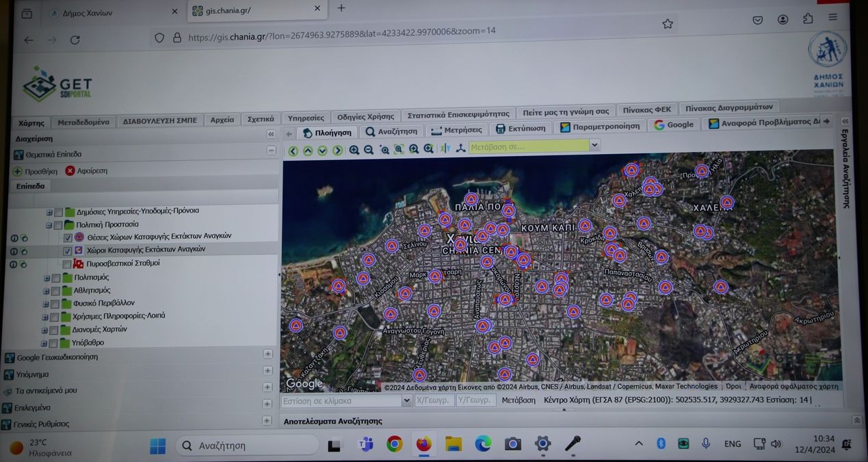The height and width of the screenshot is (462, 868).
Task: Click the first zoom-in magnifier icon
Action: click(354, 150)
